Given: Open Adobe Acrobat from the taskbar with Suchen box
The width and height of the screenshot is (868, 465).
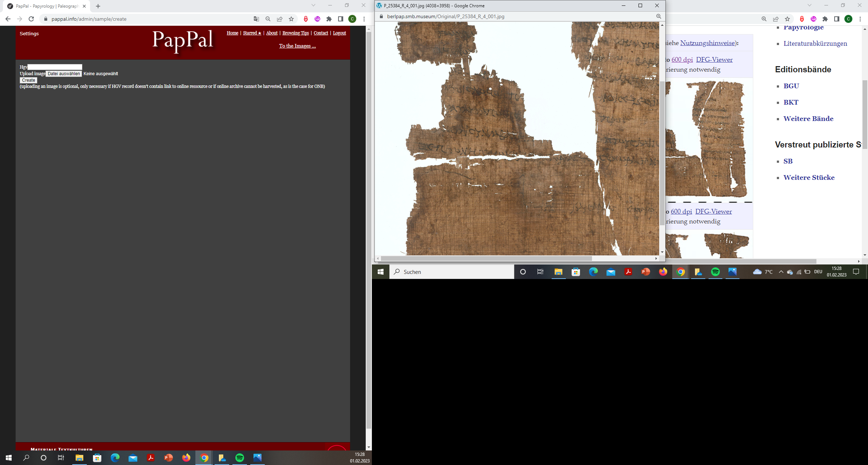Looking at the screenshot, I should tap(628, 272).
